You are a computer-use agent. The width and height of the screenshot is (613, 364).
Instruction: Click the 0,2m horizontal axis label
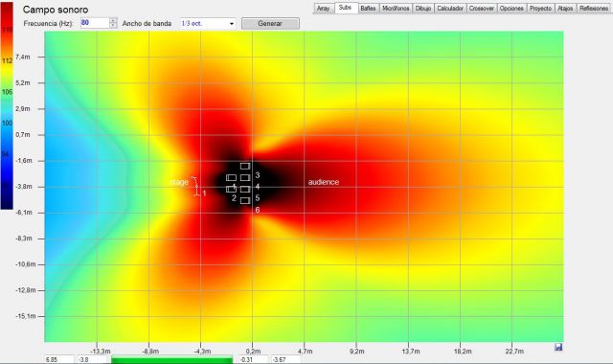(x=253, y=352)
